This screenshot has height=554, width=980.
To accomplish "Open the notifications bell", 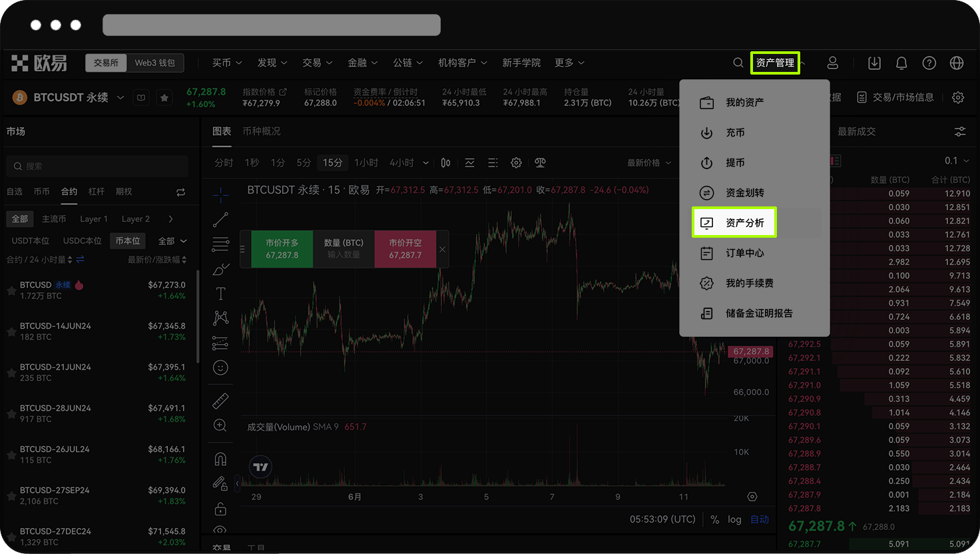I will point(901,63).
